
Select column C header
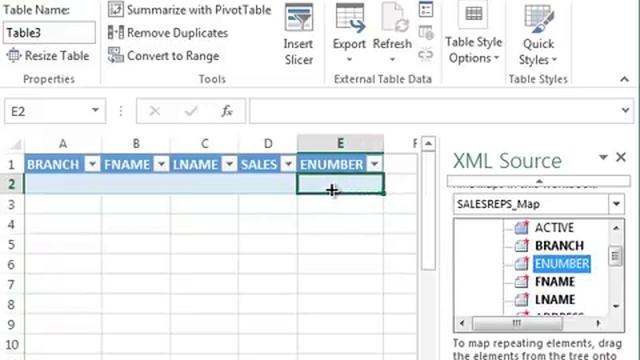pos(204,144)
